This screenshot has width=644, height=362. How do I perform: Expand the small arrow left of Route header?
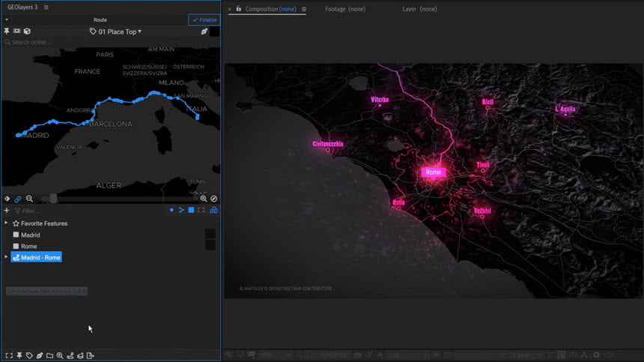tap(7, 19)
